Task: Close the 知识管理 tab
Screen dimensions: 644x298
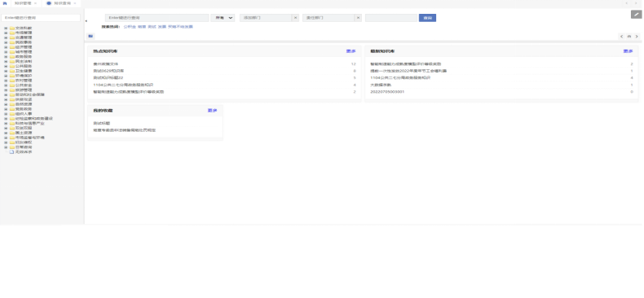Action: click(35, 3)
